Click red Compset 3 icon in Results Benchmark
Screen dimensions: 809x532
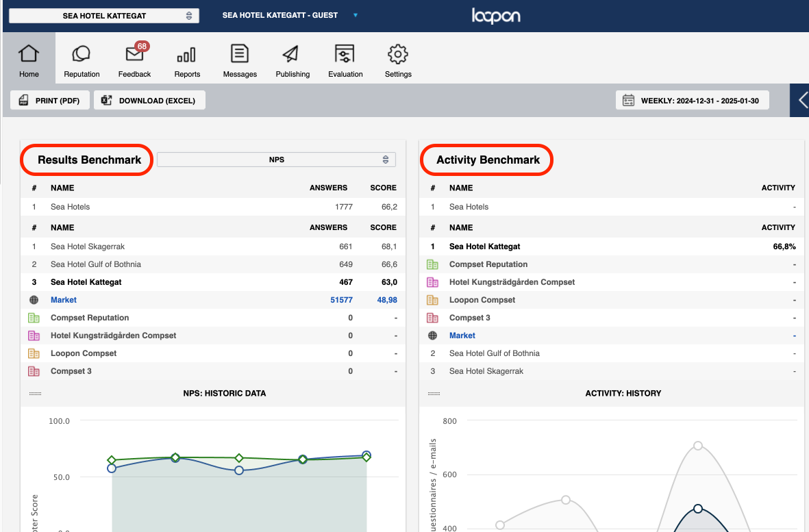(34, 371)
